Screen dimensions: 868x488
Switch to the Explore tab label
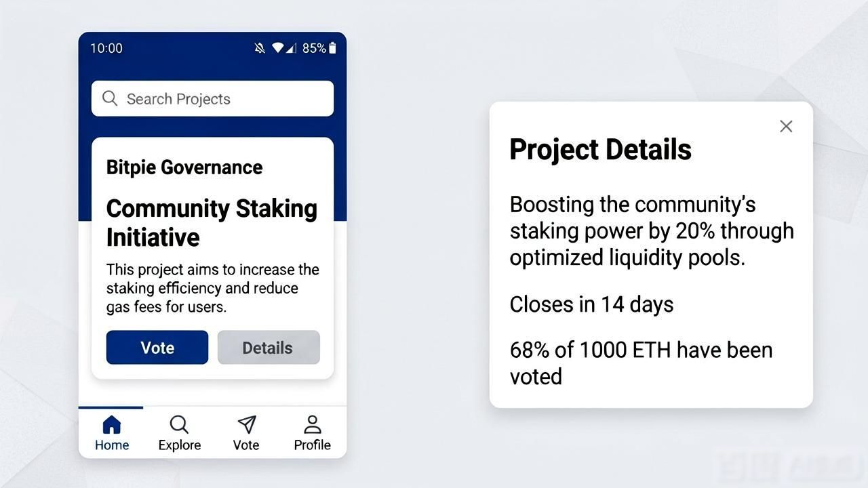coord(180,445)
